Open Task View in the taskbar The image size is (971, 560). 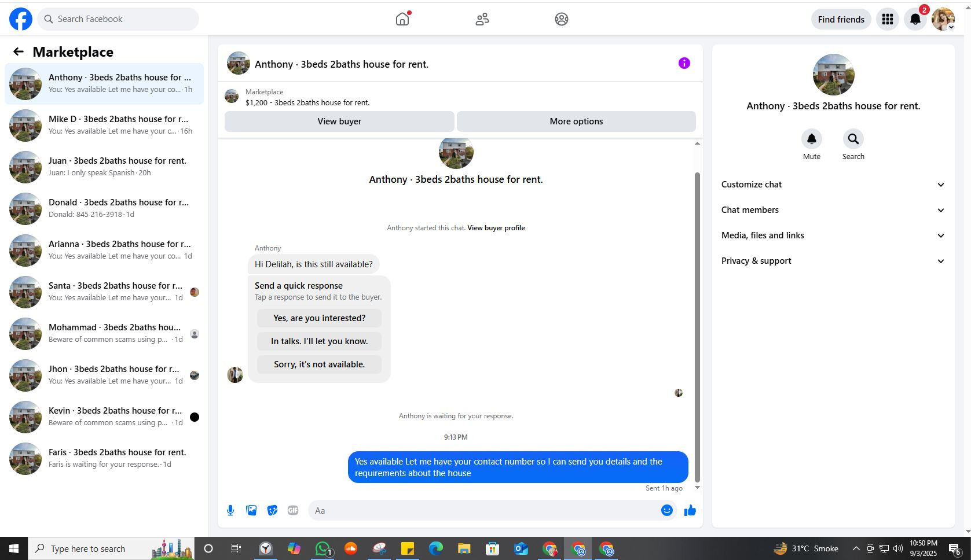[x=236, y=548]
